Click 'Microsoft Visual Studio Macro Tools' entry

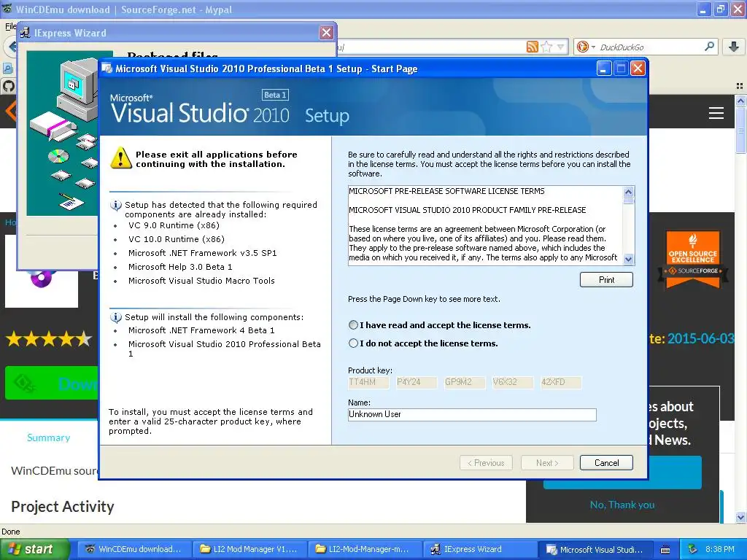pos(201,281)
